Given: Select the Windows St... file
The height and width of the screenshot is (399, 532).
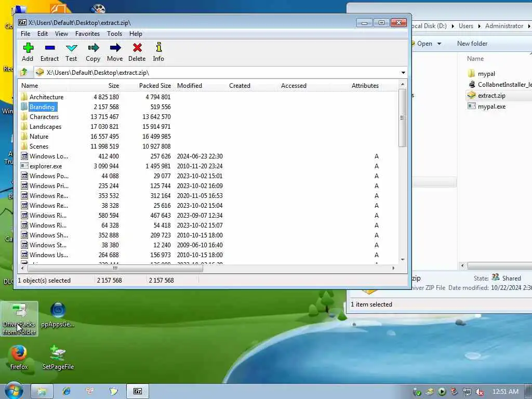Looking at the screenshot, I should (44, 245).
